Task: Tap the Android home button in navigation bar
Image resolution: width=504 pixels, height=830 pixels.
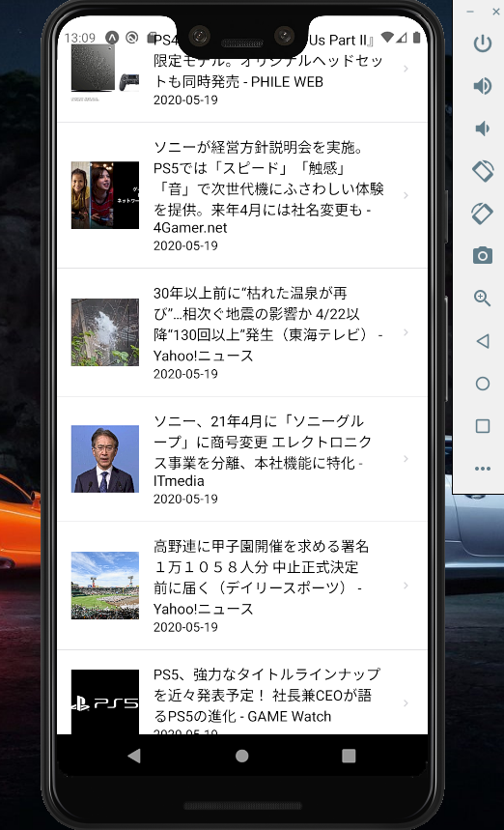Action: [x=241, y=756]
